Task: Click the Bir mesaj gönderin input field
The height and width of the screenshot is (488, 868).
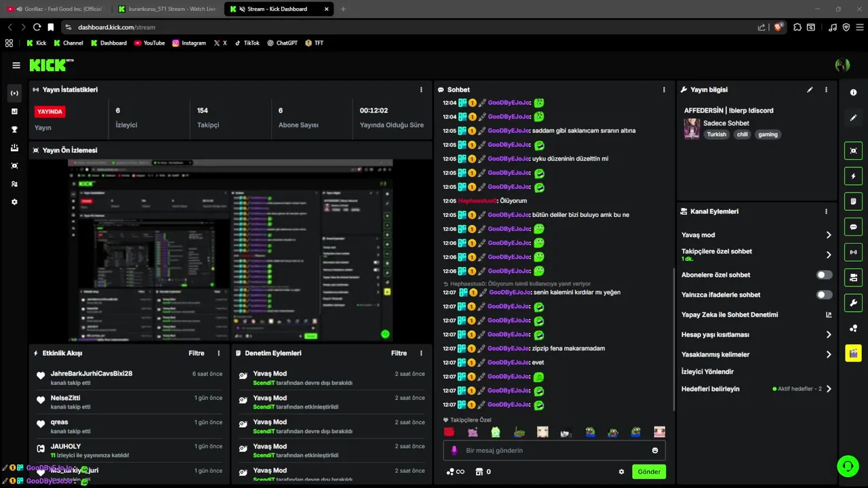Action: (555, 451)
